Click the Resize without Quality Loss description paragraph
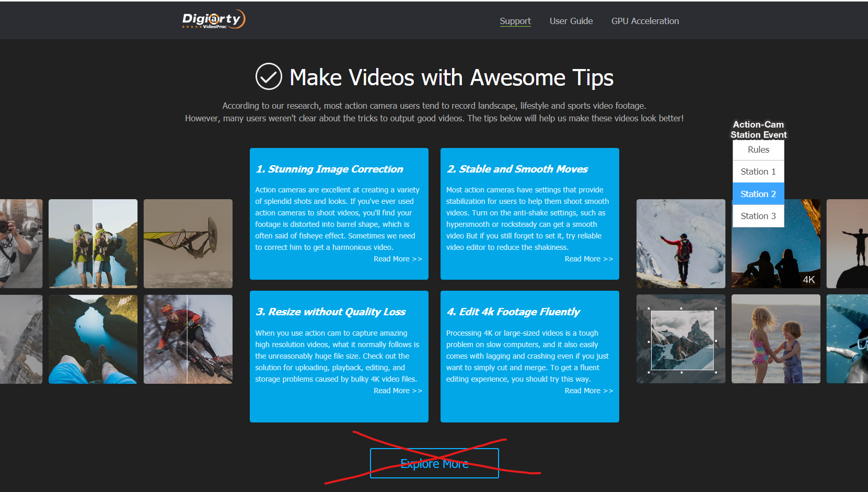This screenshot has height=492, width=868. (x=337, y=356)
